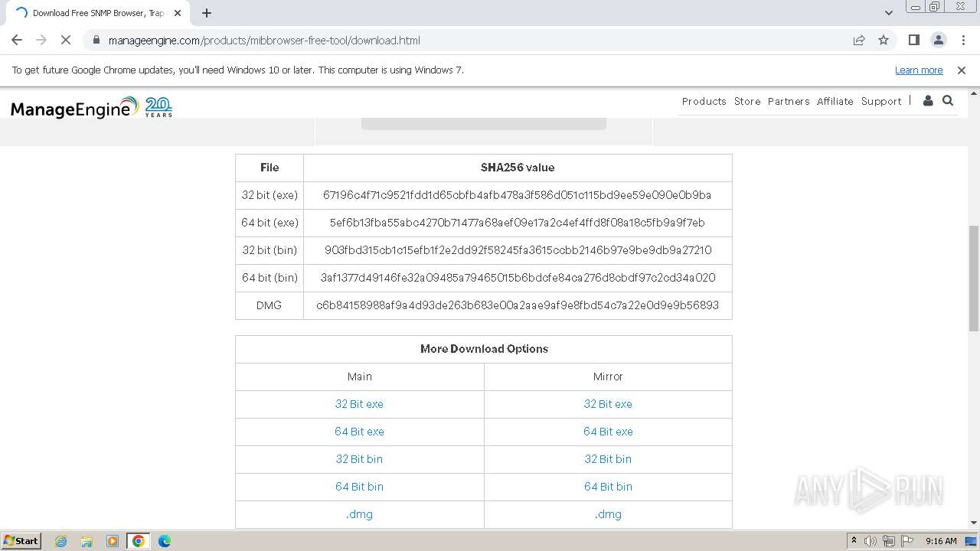Dismiss the Chrome update notification
980x551 pixels.
[x=962, y=70]
